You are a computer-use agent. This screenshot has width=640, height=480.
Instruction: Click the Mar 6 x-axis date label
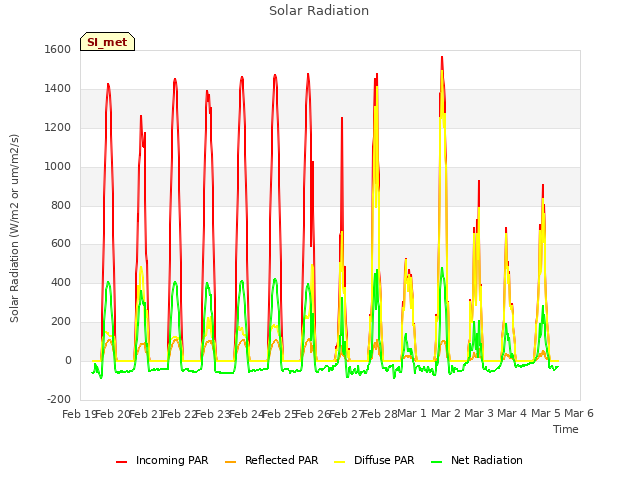[x=579, y=414]
